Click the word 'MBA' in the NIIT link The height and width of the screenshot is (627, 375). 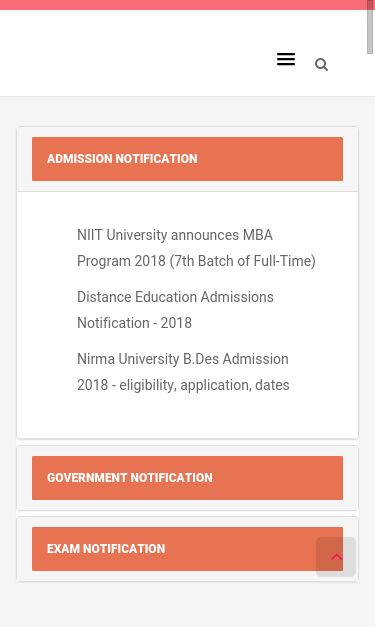tap(258, 235)
